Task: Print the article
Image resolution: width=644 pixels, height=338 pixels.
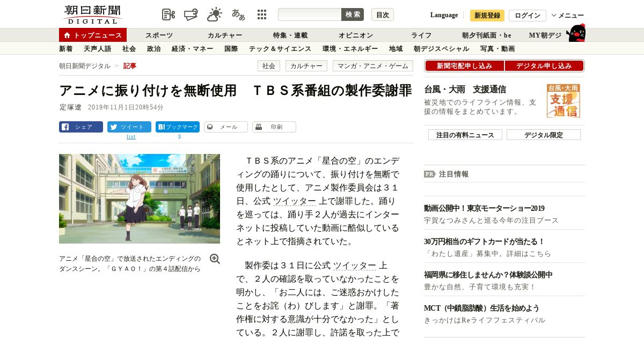Action: pyautogui.click(x=274, y=127)
